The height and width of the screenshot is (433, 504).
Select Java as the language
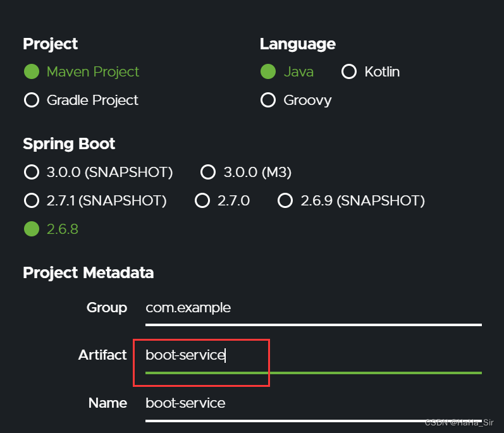(268, 71)
